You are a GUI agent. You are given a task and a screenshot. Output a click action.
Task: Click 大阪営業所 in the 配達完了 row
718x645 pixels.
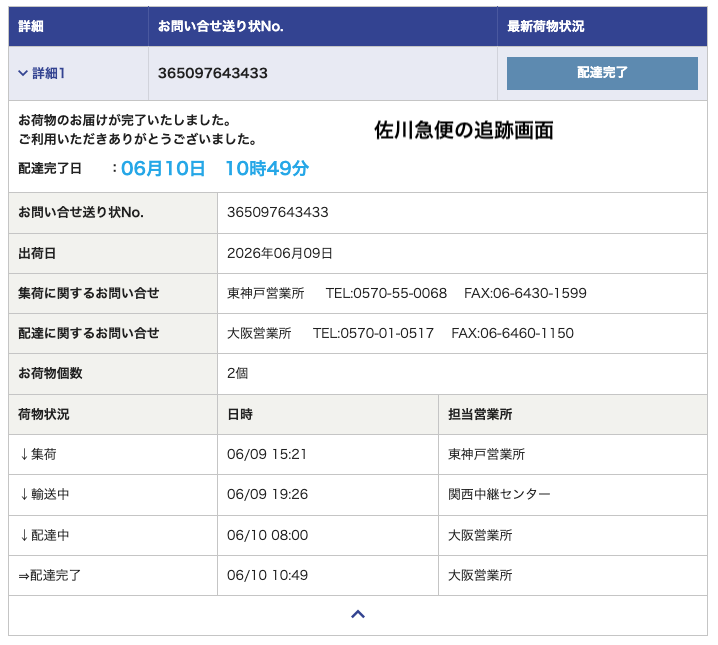point(480,575)
